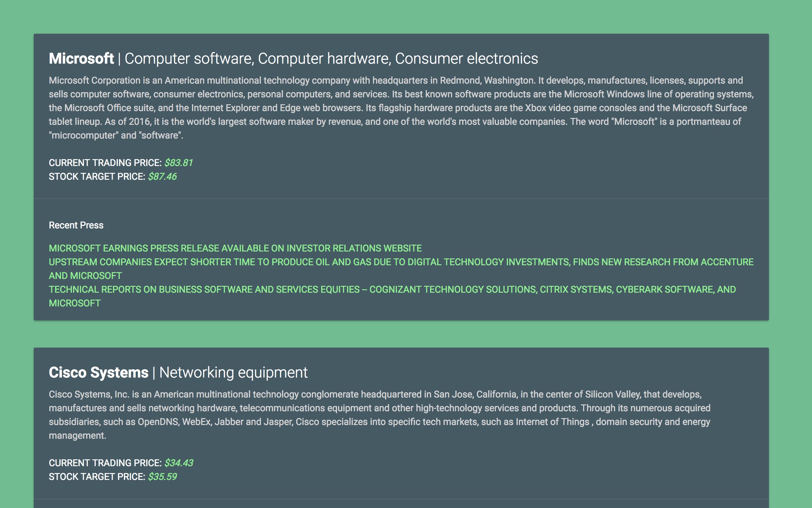Image resolution: width=812 pixels, height=508 pixels.
Task: Click the Computer software category text
Action: pos(189,59)
